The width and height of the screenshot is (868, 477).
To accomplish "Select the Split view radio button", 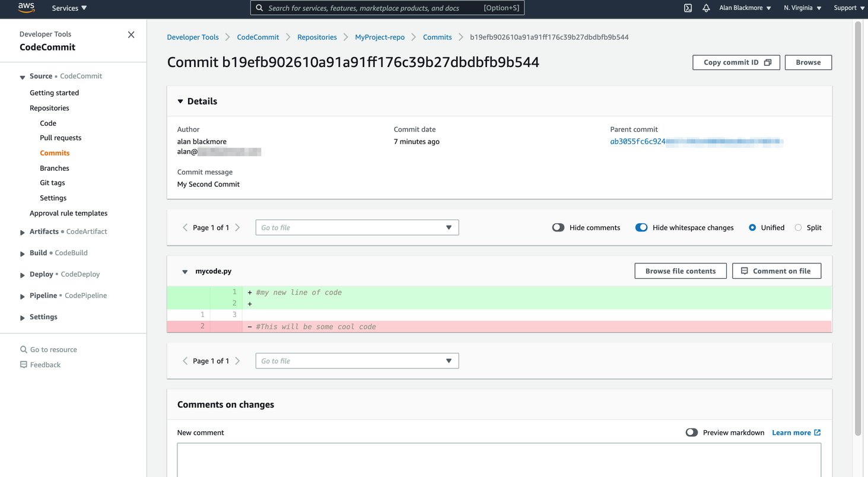I will [798, 227].
